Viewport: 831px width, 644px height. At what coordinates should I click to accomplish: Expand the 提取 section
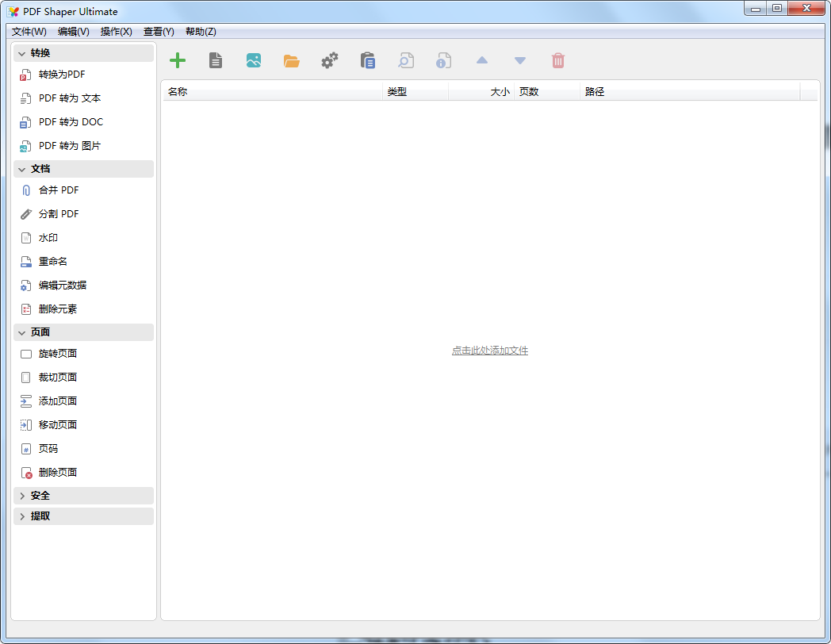click(83, 516)
